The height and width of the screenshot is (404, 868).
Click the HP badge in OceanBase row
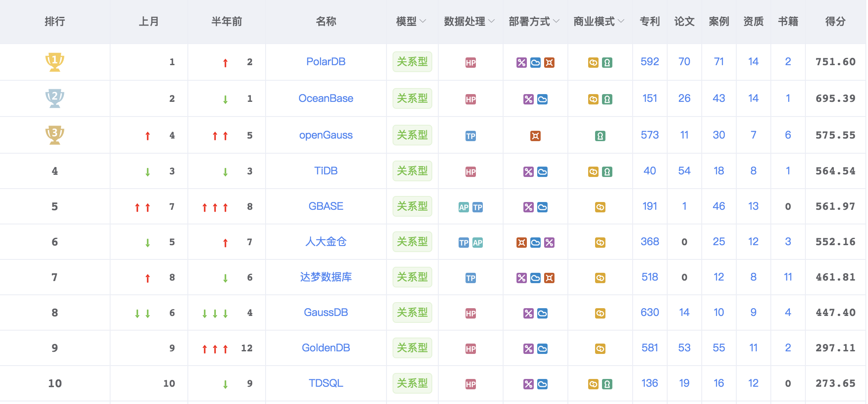point(471,99)
